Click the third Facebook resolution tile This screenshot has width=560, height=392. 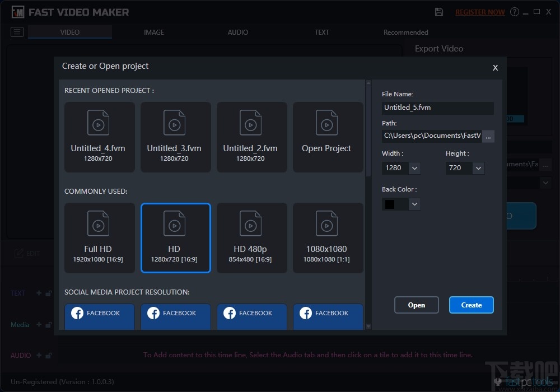tap(252, 316)
